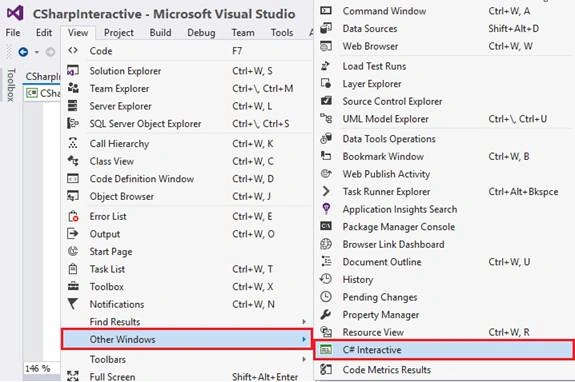The width and height of the screenshot is (575, 382).
Task: Click the Navigate Forward button
Action: point(50,52)
